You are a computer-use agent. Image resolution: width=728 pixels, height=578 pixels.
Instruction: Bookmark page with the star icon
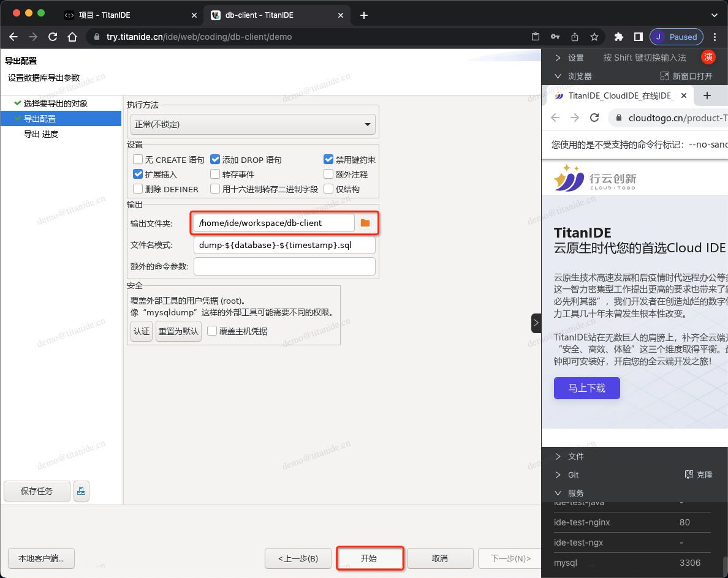pos(594,37)
